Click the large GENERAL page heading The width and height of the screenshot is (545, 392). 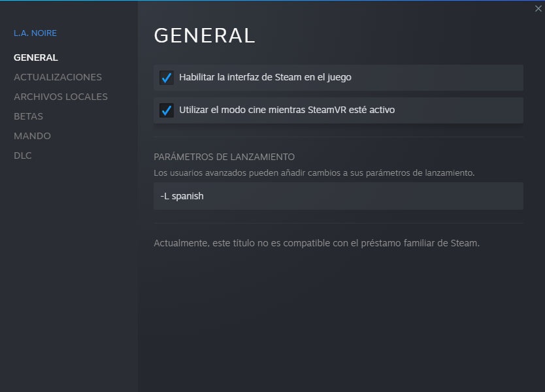[204, 36]
